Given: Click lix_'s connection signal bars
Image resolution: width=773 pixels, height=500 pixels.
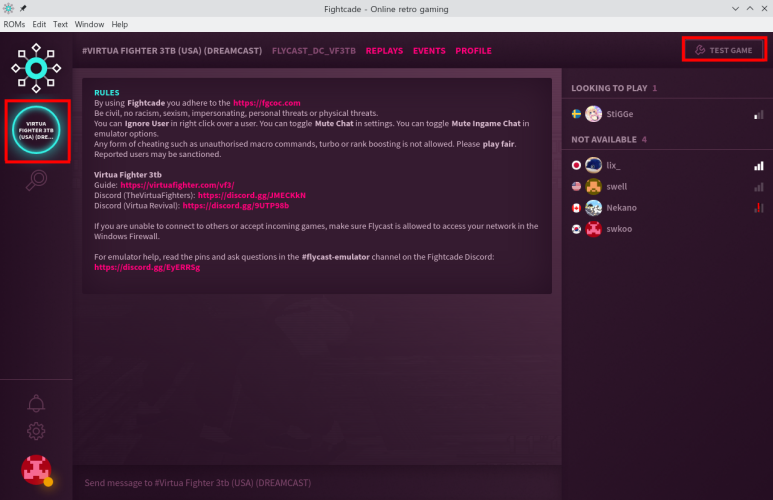Looking at the screenshot, I should coord(759,166).
